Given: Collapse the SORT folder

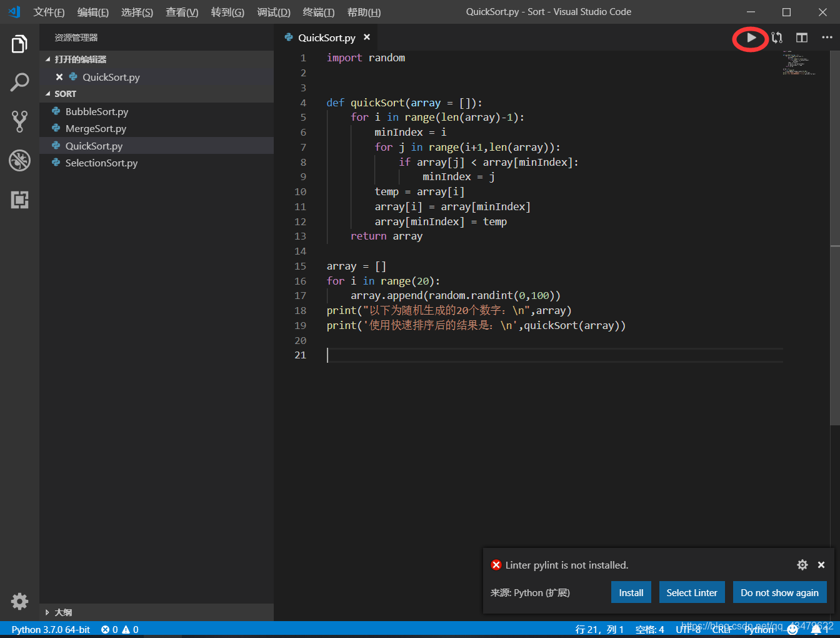Looking at the screenshot, I should (48, 93).
